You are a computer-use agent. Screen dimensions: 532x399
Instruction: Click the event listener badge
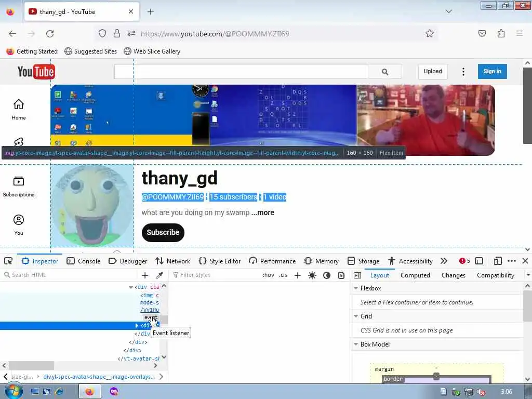(x=151, y=317)
